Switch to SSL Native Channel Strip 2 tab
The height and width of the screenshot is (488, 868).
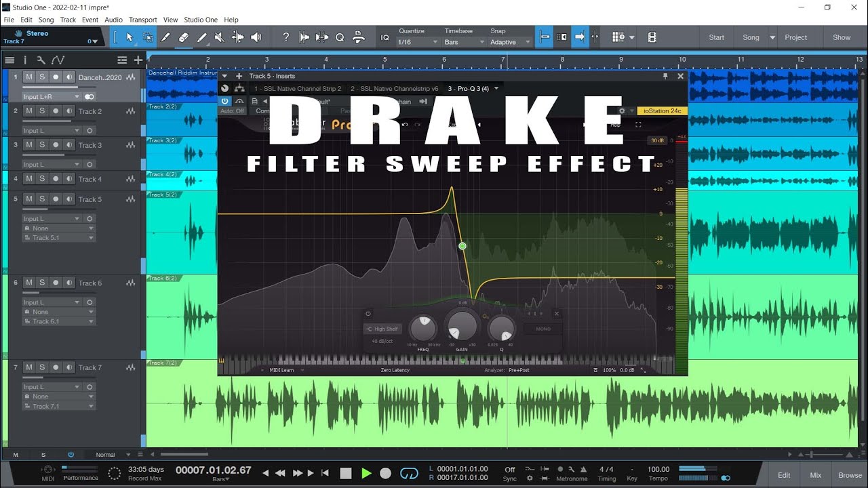tap(298, 89)
